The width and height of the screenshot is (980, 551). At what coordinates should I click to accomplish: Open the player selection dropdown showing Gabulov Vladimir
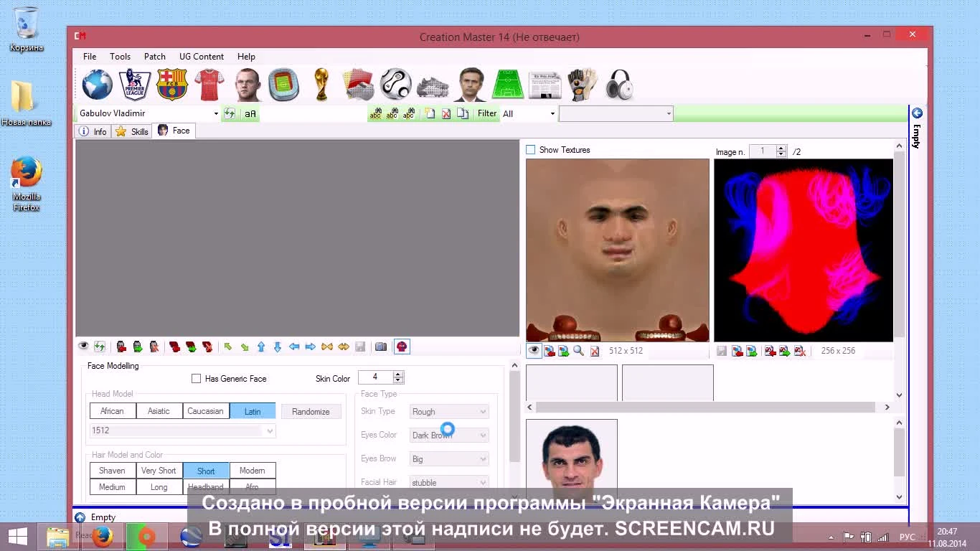[x=215, y=113]
